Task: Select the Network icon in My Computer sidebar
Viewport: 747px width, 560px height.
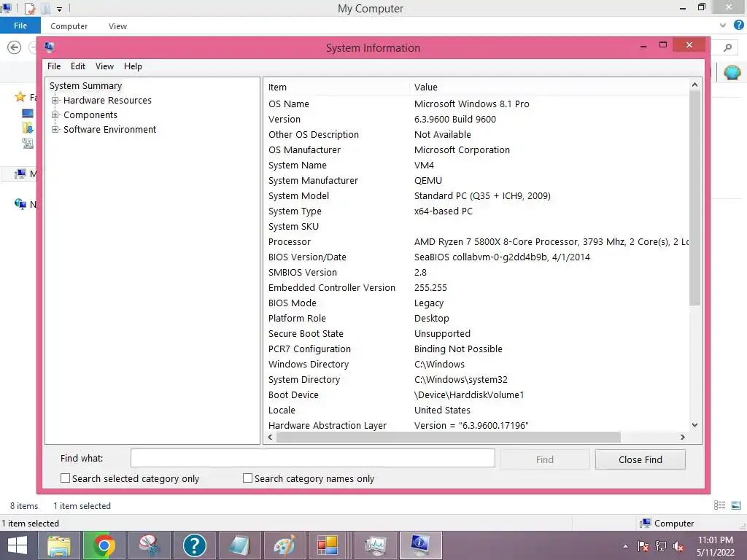Action: click(x=20, y=204)
